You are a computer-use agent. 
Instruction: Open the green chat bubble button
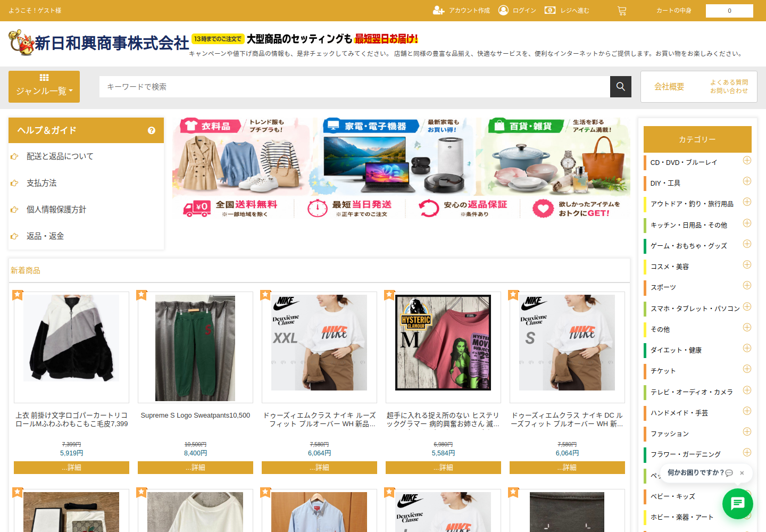click(737, 503)
